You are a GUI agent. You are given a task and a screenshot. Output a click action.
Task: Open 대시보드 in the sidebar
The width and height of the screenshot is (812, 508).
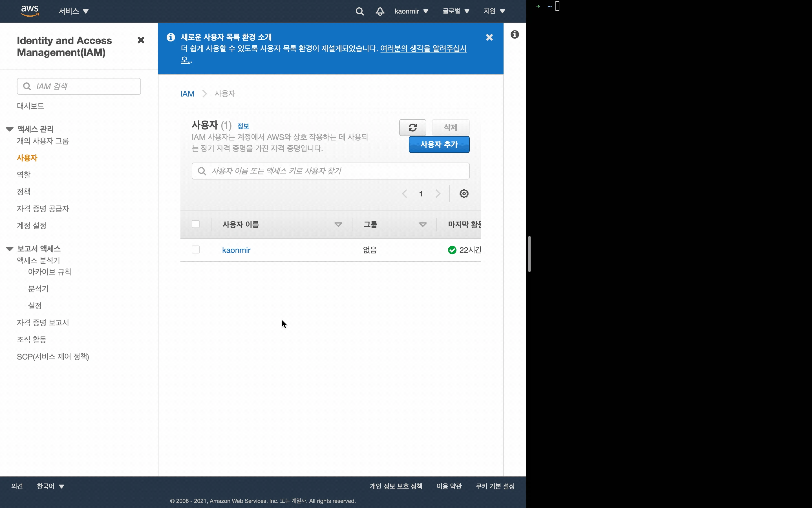(x=30, y=106)
